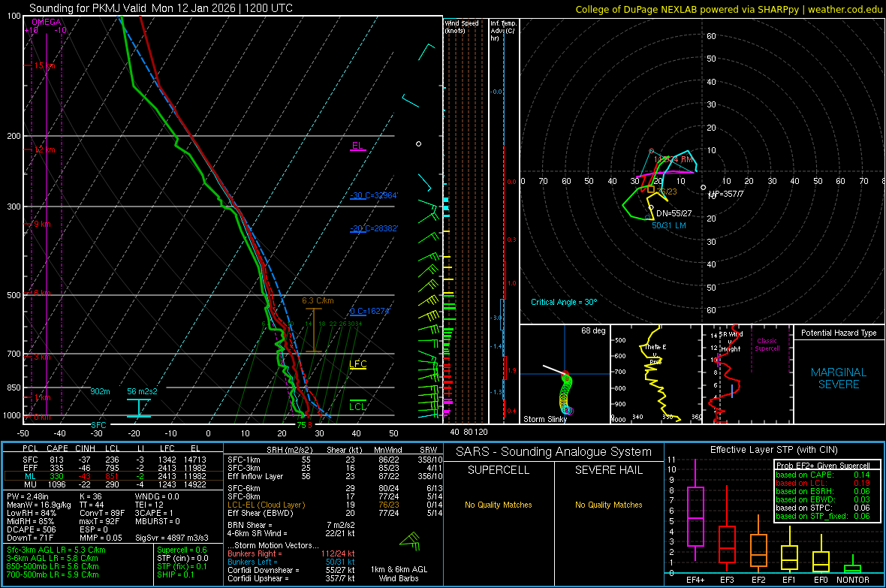Click the magenta OMEGA label
The width and height of the screenshot is (886, 588).
click(x=47, y=22)
